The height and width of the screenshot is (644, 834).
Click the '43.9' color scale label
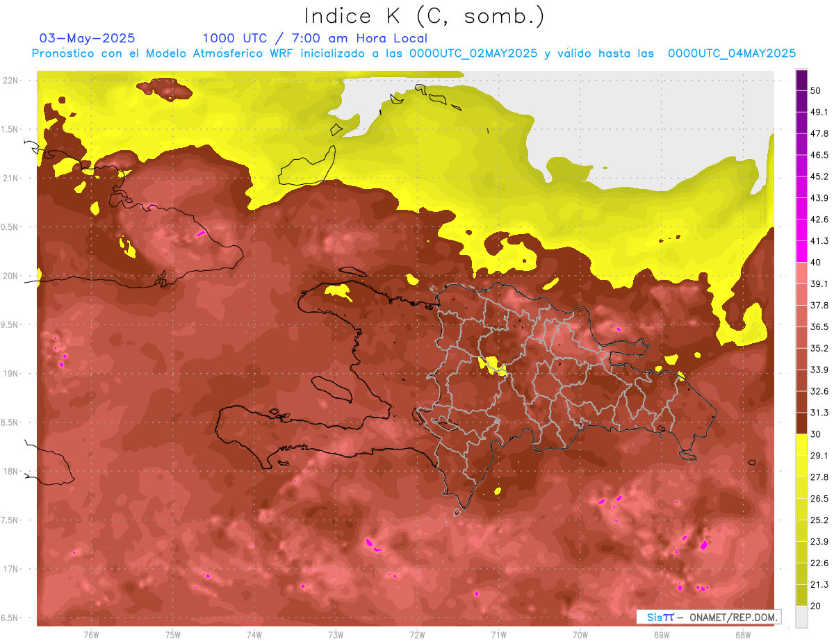(819, 198)
